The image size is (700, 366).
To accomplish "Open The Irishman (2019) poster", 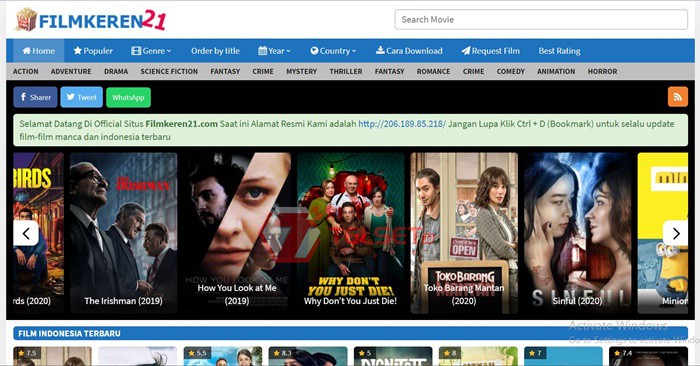I will pos(124,233).
